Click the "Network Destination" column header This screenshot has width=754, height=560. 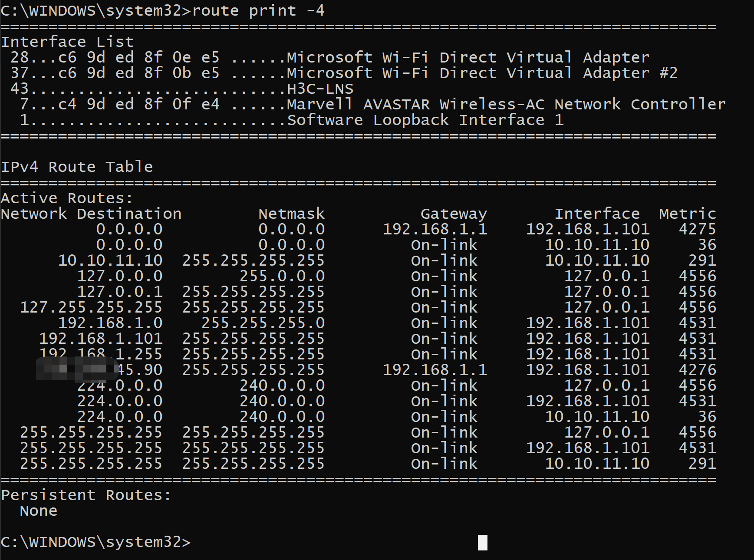coord(91,214)
